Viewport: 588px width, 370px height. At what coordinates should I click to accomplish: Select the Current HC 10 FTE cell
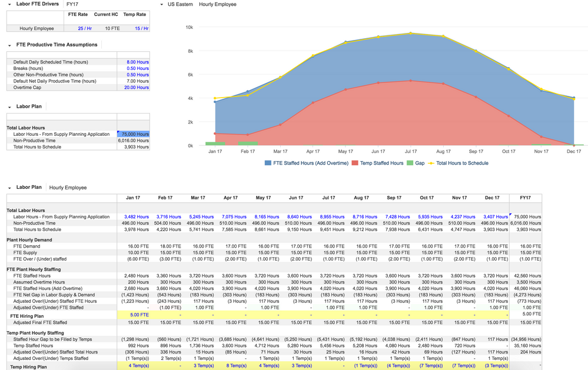(x=112, y=28)
